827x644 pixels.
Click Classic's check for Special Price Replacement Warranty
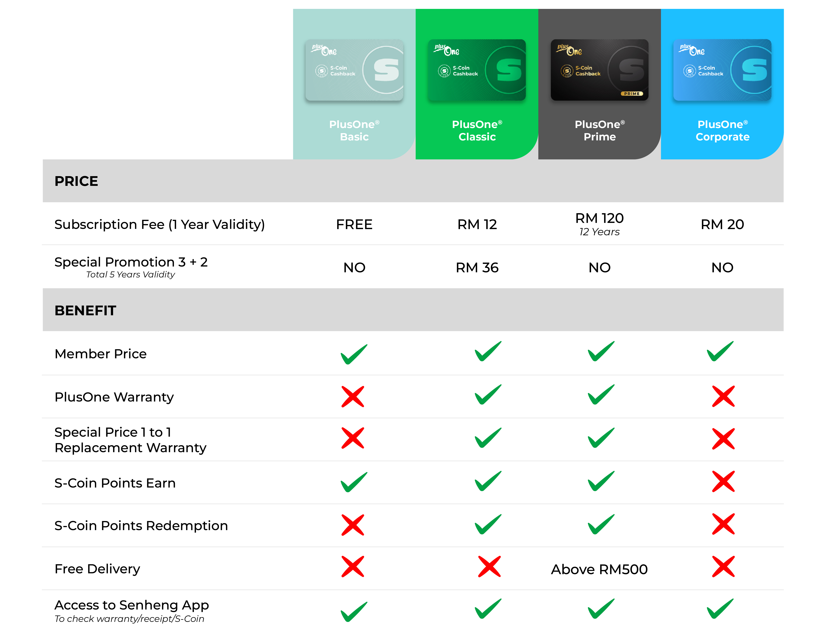pyautogui.click(x=488, y=438)
